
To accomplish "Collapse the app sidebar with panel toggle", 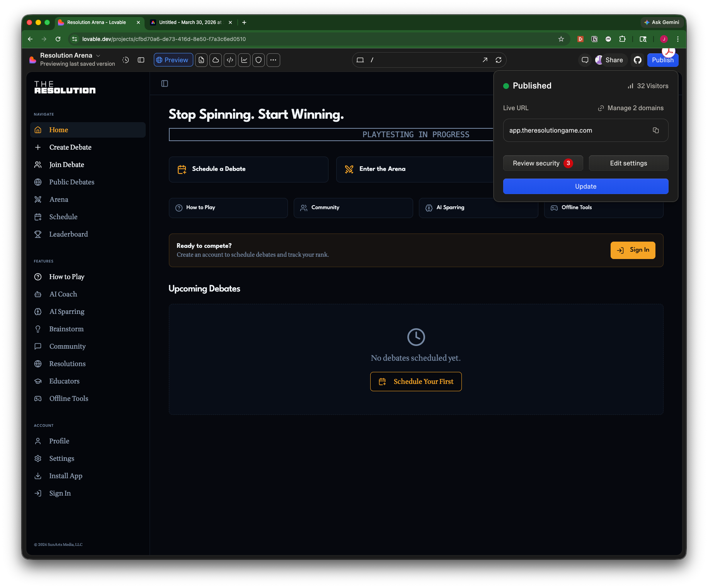I will (x=165, y=84).
